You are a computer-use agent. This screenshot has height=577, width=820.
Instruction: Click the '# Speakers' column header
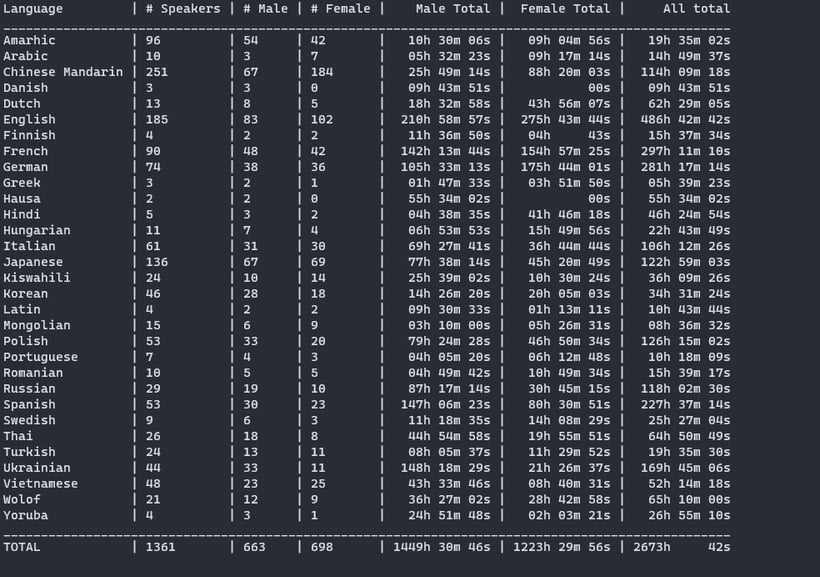pos(183,9)
